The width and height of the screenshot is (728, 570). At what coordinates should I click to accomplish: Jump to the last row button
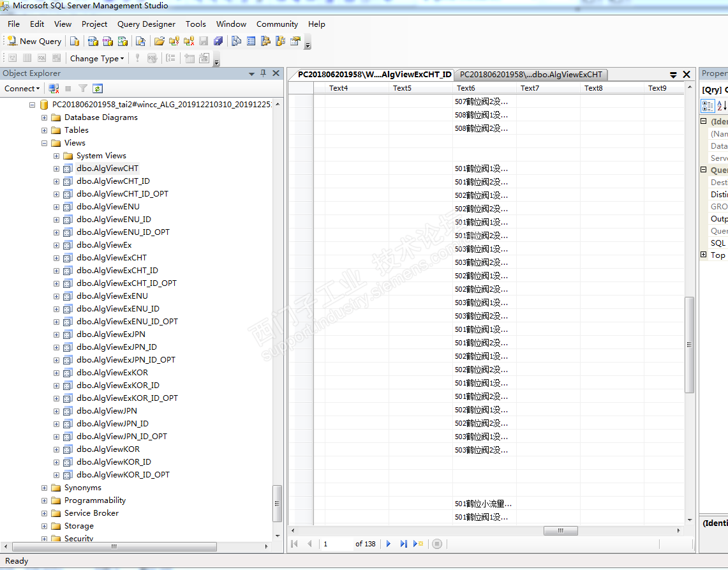[403, 544]
